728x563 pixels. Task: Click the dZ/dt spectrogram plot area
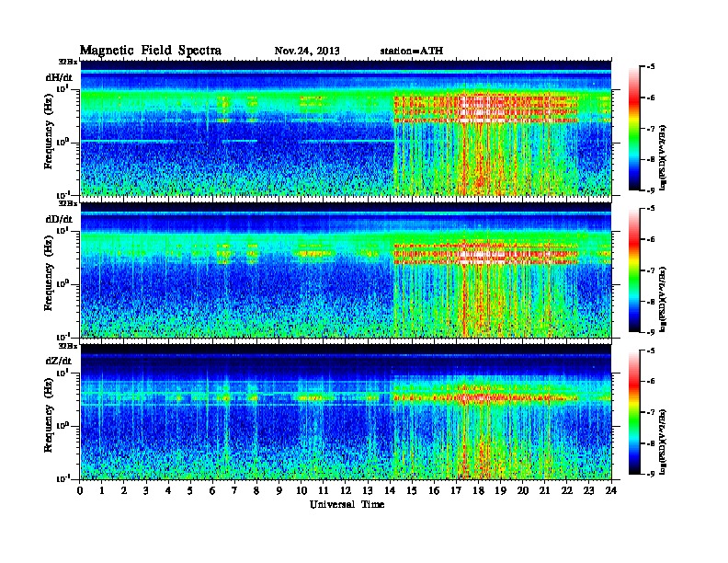[x=346, y=412]
